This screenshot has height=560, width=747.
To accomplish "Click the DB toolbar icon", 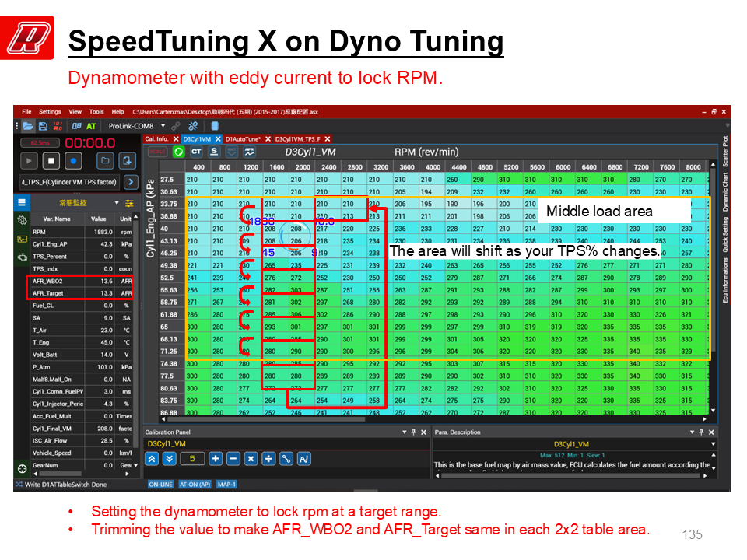I will tap(76, 126).
